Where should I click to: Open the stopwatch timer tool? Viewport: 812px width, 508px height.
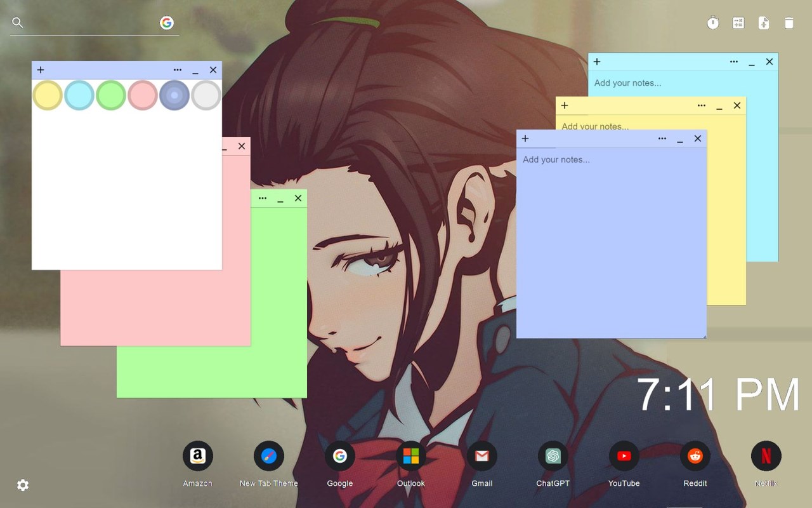(x=713, y=23)
